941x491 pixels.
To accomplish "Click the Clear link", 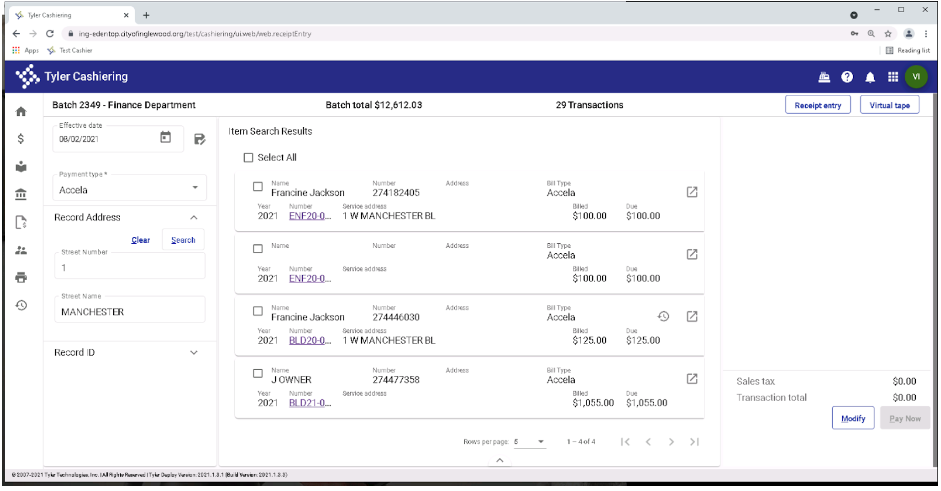I will [141, 240].
